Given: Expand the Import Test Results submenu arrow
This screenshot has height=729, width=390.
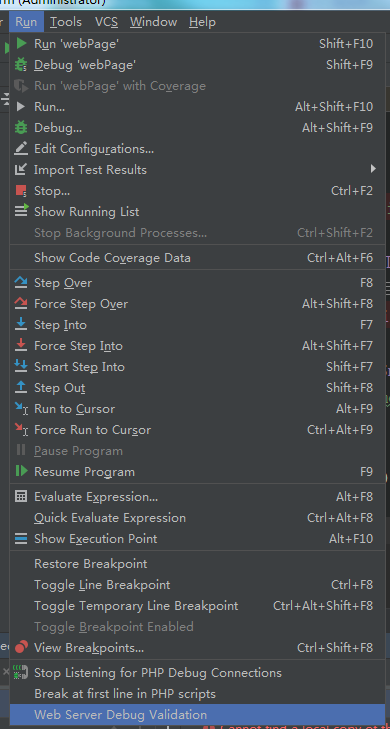Looking at the screenshot, I should coord(373,169).
